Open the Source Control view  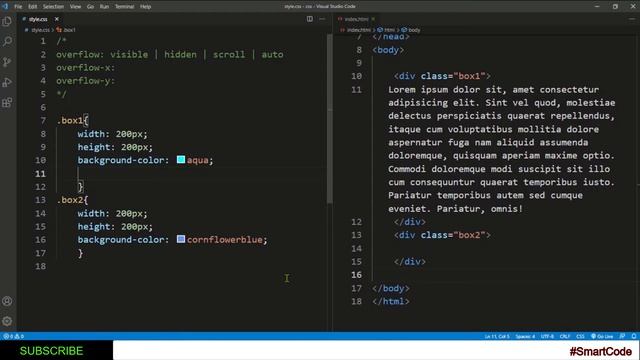pyautogui.click(x=7, y=62)
